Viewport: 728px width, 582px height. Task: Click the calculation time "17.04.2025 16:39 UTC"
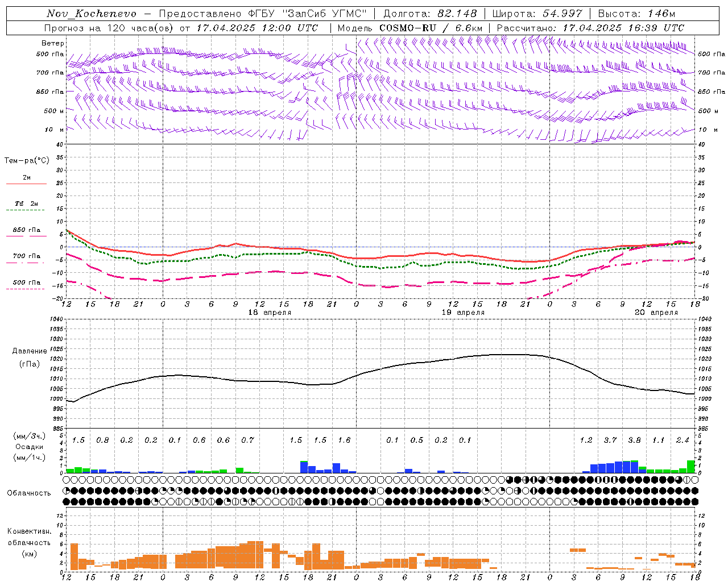pyautogui.click(x=623, y=28)
